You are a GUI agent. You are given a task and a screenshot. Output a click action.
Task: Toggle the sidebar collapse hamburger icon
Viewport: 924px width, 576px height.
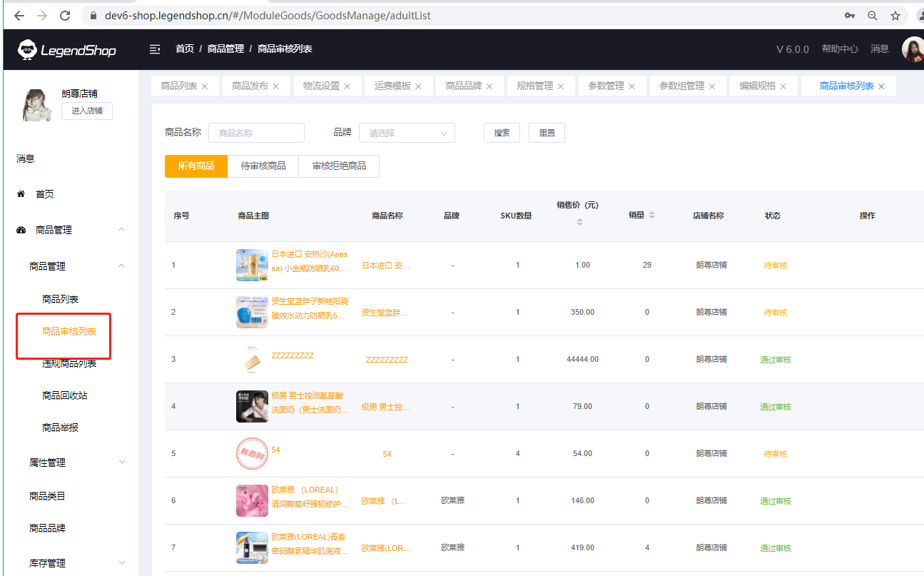click(154, 49)
